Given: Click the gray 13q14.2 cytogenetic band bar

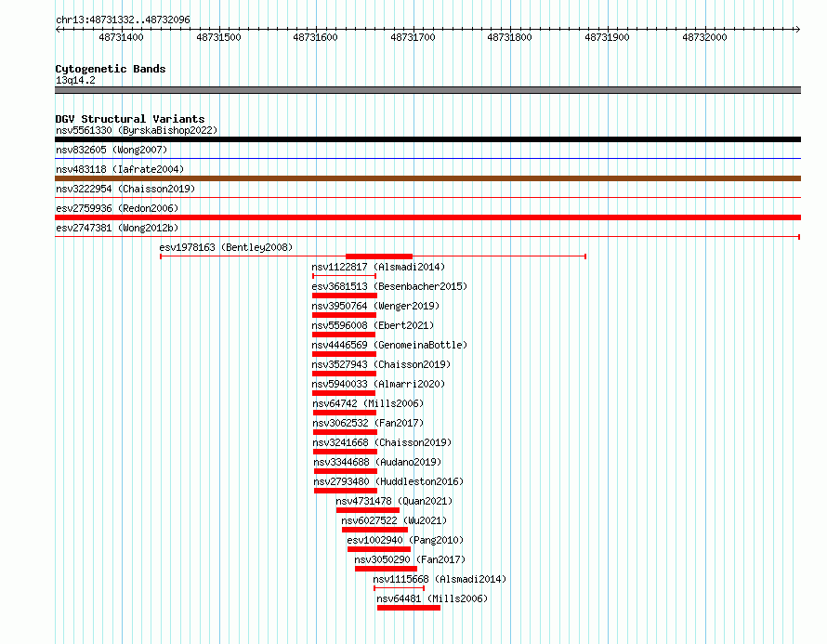Looking at the screenshot, I should (427, 90).
